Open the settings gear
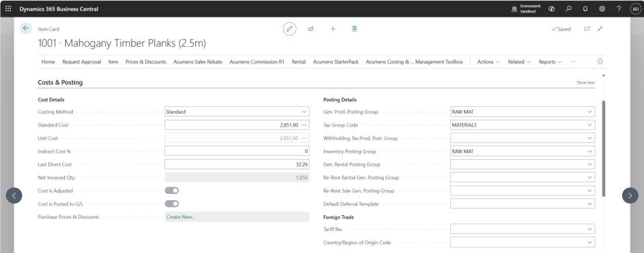Screen dimensions: 644x253 tap(602, 9)
